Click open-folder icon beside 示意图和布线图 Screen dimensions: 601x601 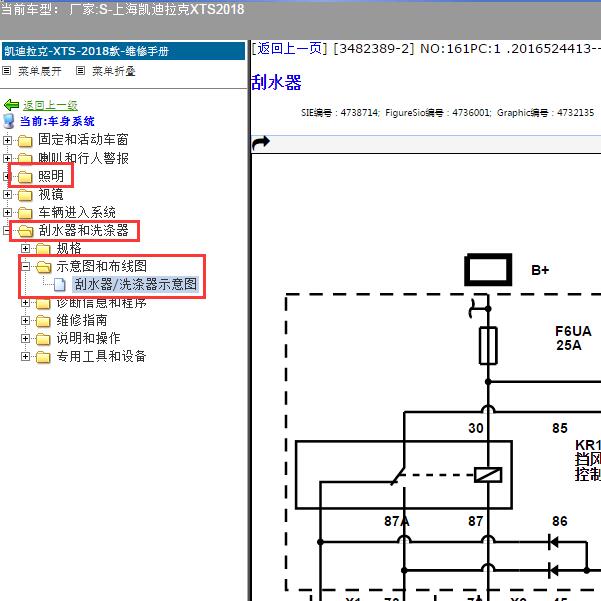point(44,266)
